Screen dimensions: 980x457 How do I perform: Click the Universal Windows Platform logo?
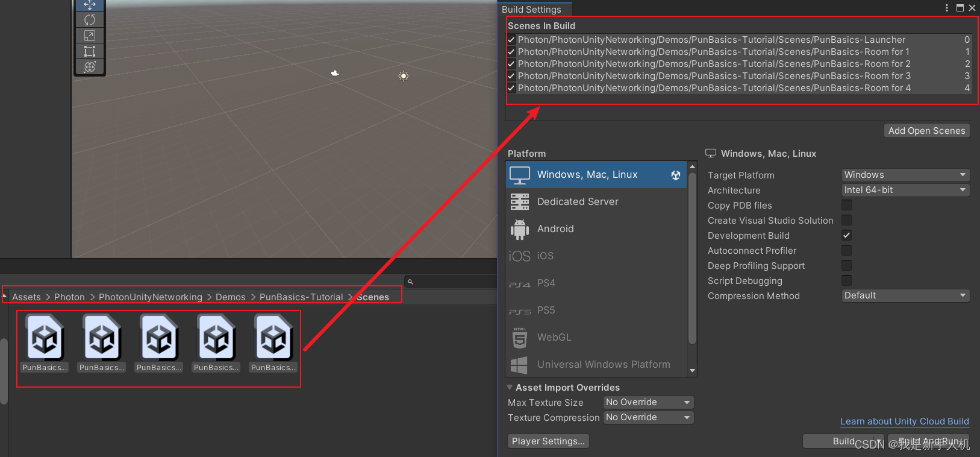tap(519, 365)
